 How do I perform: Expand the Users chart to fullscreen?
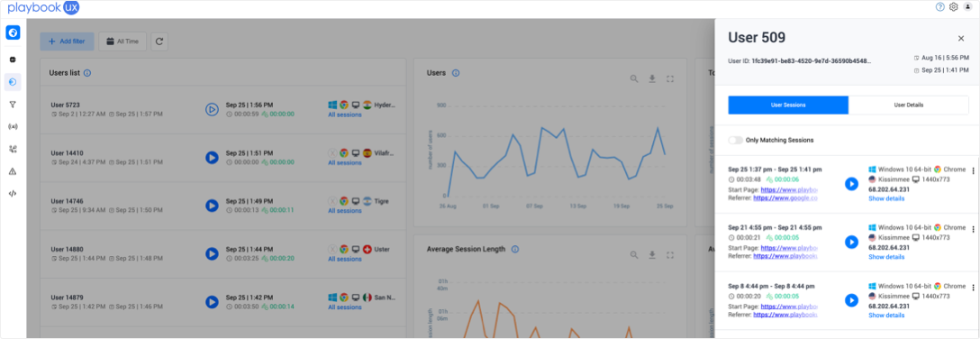point(670,78)
